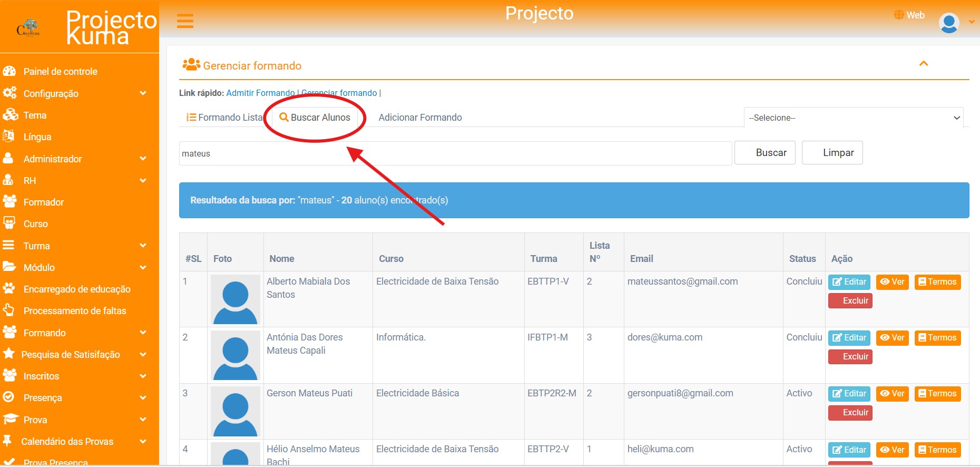
Task: Click the Web globe icon
Action: tap(898, 15)
